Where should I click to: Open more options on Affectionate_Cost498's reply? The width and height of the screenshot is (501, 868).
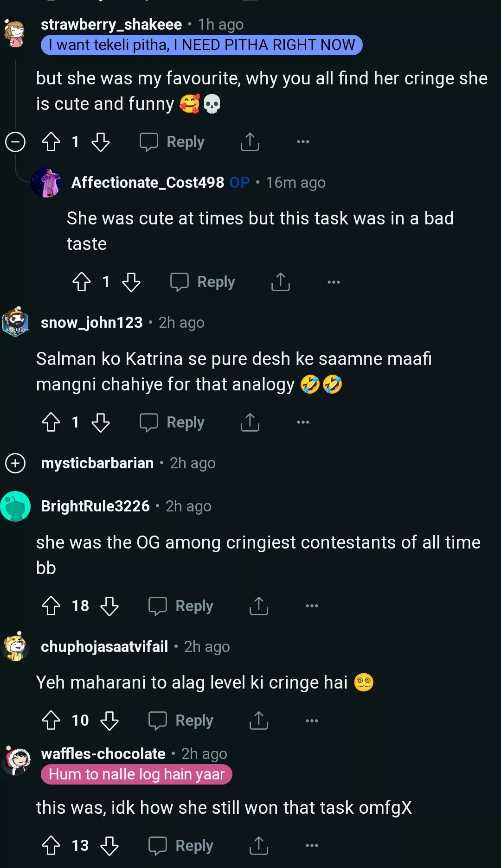tap(334, 282)
